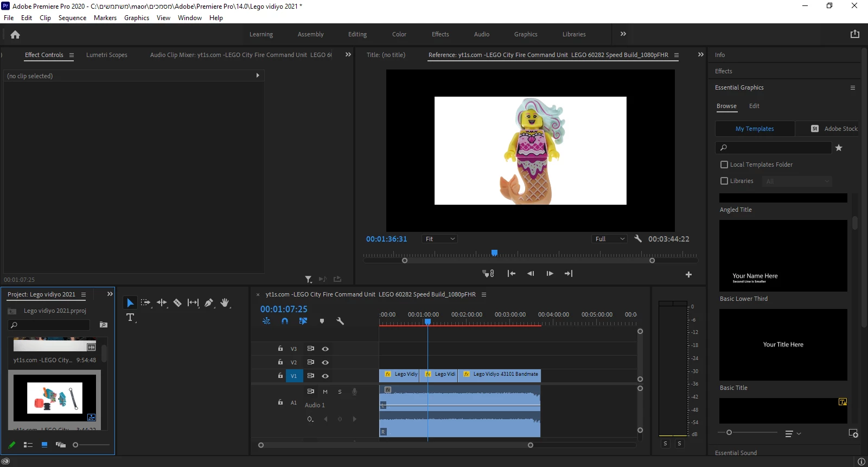
Task: Add marker in timeline header
Action: point(322,321)
